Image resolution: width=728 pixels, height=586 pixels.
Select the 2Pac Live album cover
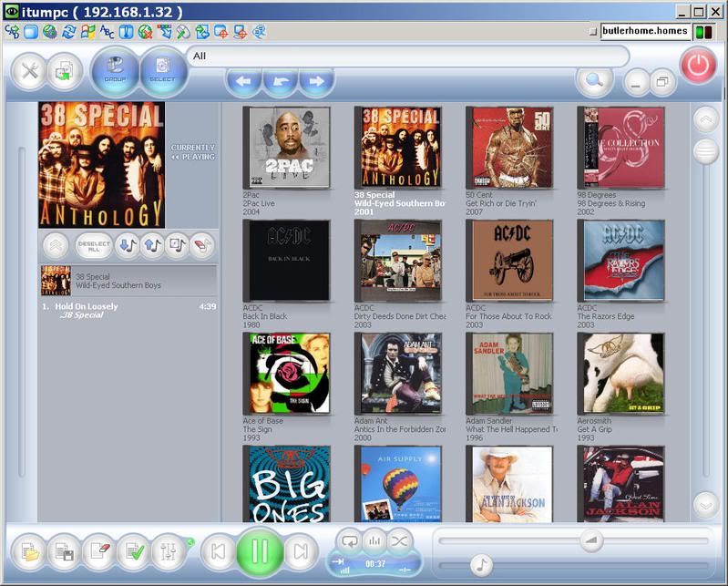click(x=286, y=148)
